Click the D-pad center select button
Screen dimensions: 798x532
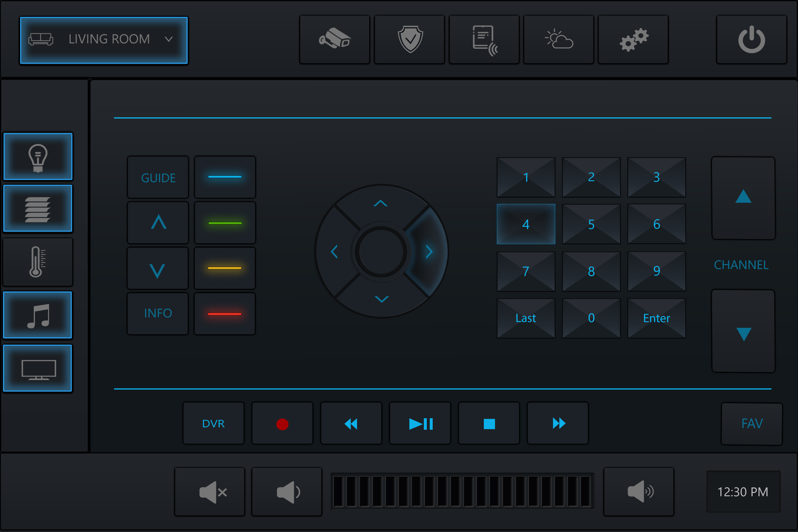(x=382, y=252)
